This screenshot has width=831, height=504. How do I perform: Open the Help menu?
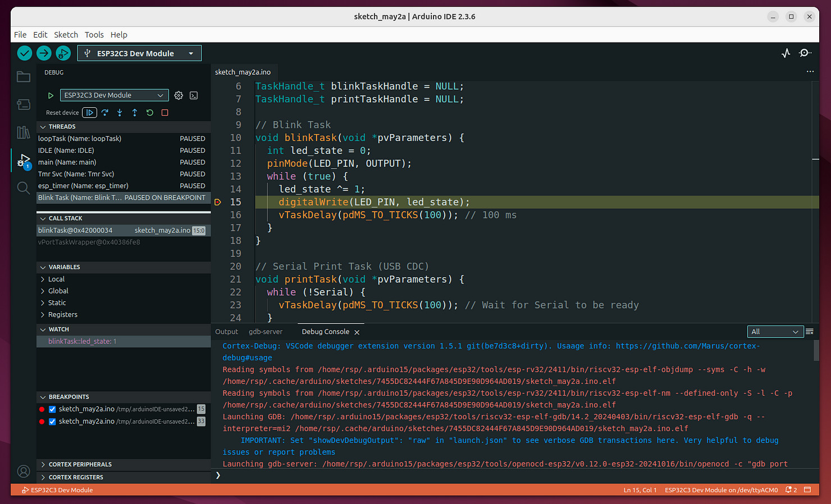(x=119, y=35)
